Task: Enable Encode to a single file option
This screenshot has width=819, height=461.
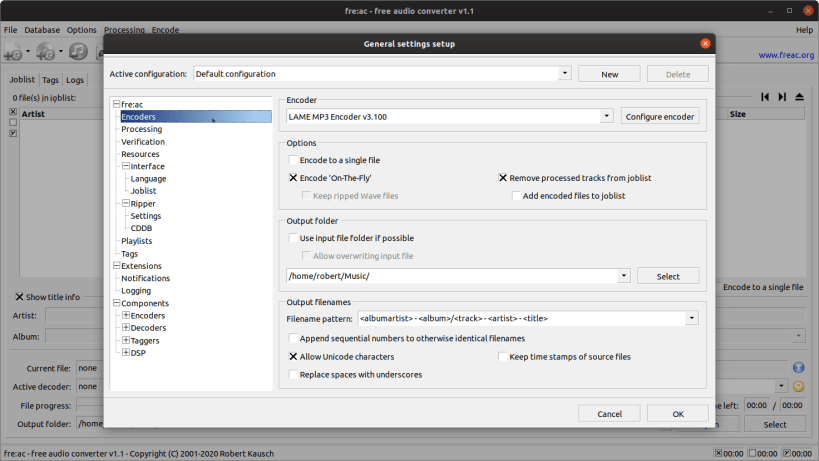Action: point(294,160)
